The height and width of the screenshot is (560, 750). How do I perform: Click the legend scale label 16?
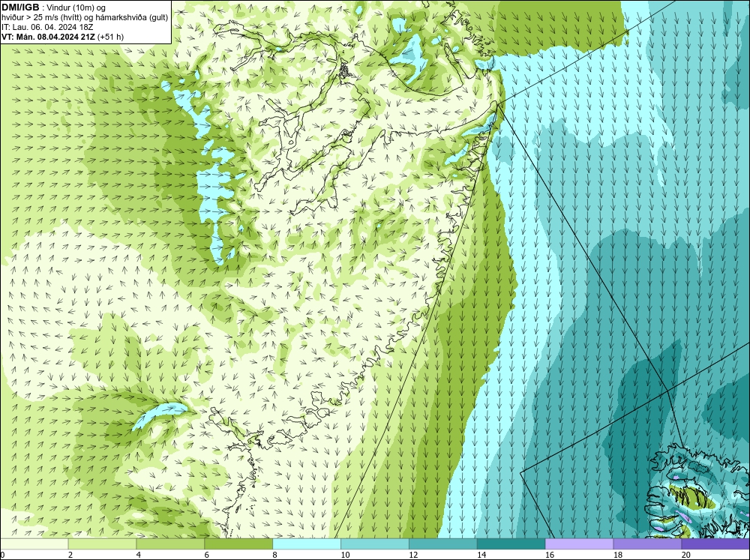[550, 555]
